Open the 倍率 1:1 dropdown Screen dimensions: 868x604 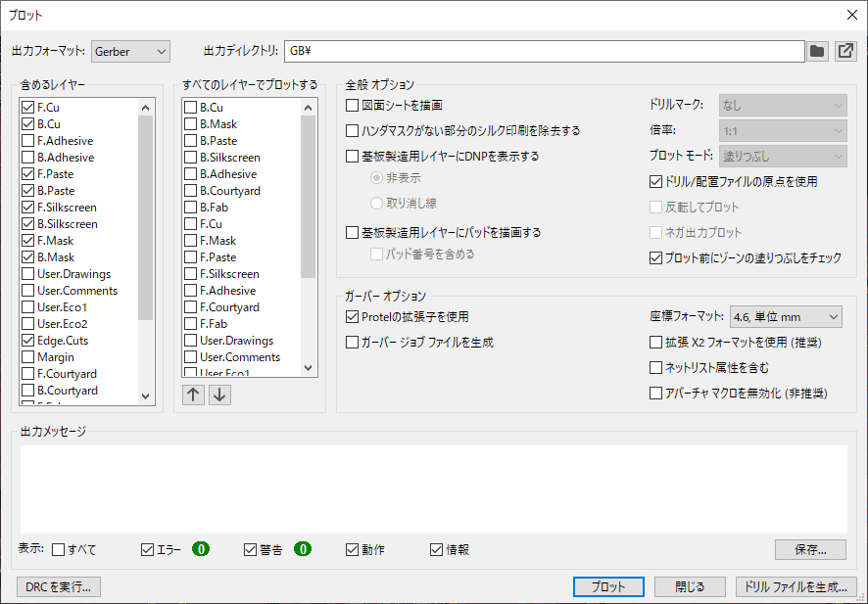coord(783,131)
